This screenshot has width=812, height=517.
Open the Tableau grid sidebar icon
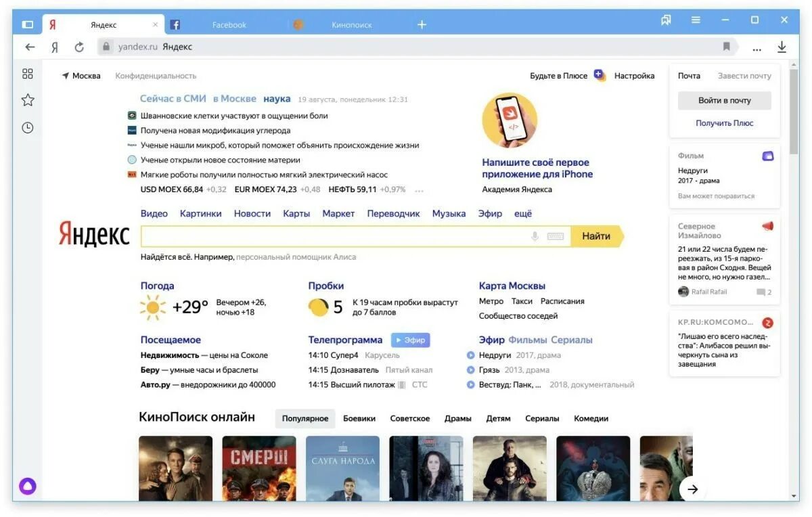point(28,74)
